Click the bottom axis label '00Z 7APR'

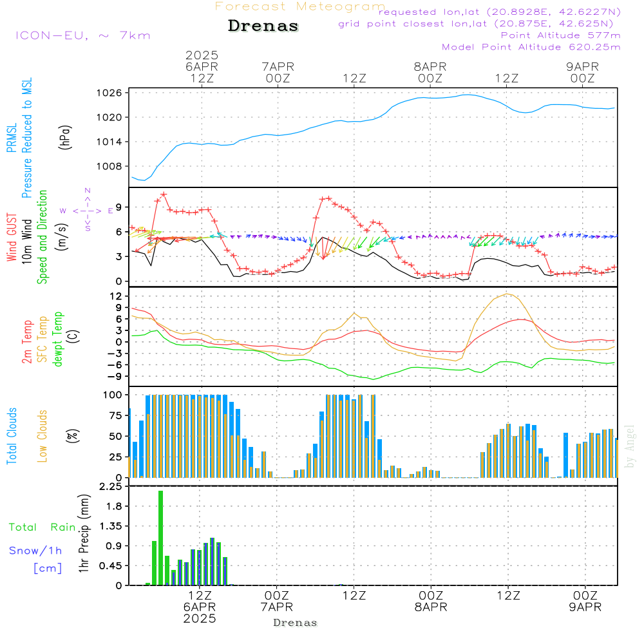coord(277,601)
